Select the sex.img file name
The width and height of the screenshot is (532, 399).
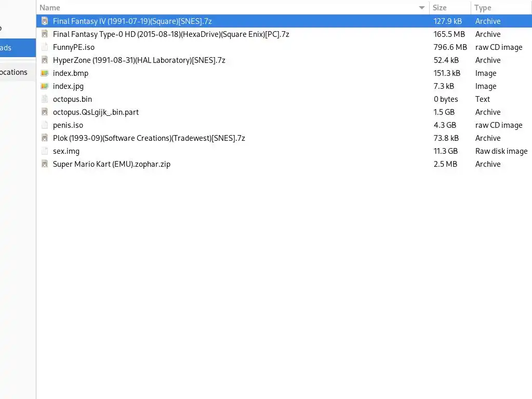pos(66,151)
